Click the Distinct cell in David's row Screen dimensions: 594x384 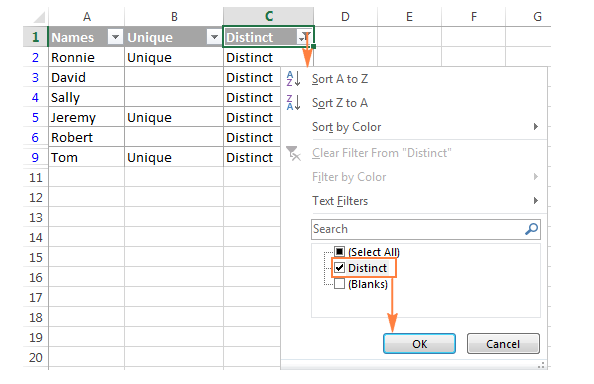pyautogui.click(x=252, y=77)
